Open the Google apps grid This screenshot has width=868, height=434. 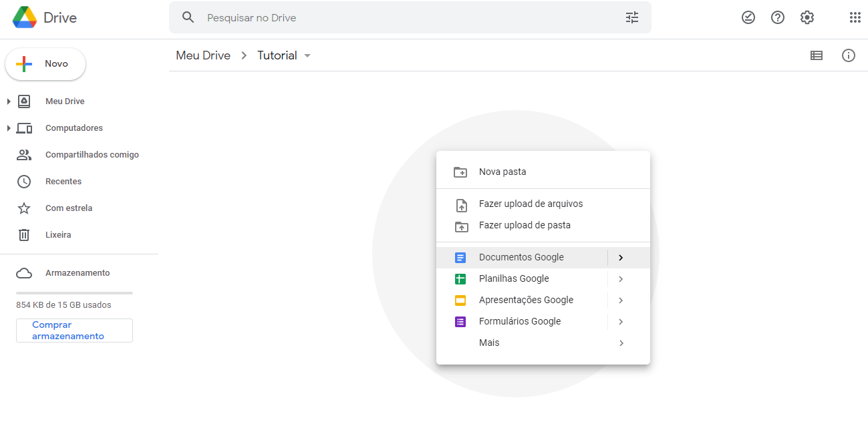855,17
